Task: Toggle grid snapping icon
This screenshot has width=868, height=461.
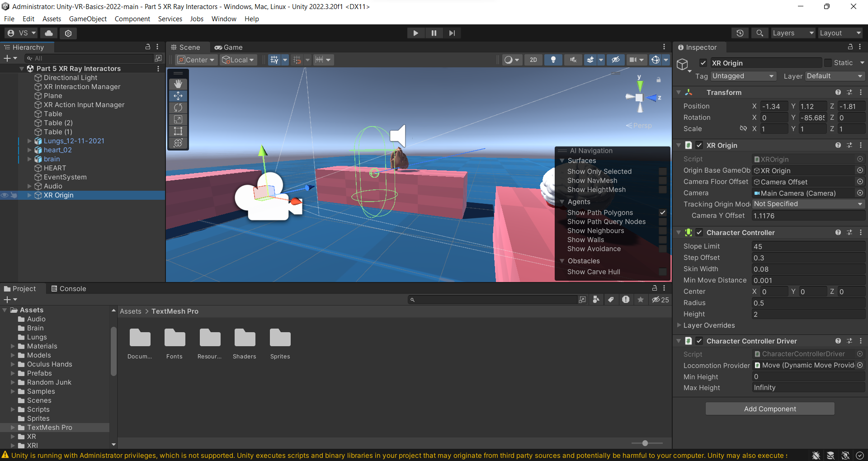Action: point(274,60)
